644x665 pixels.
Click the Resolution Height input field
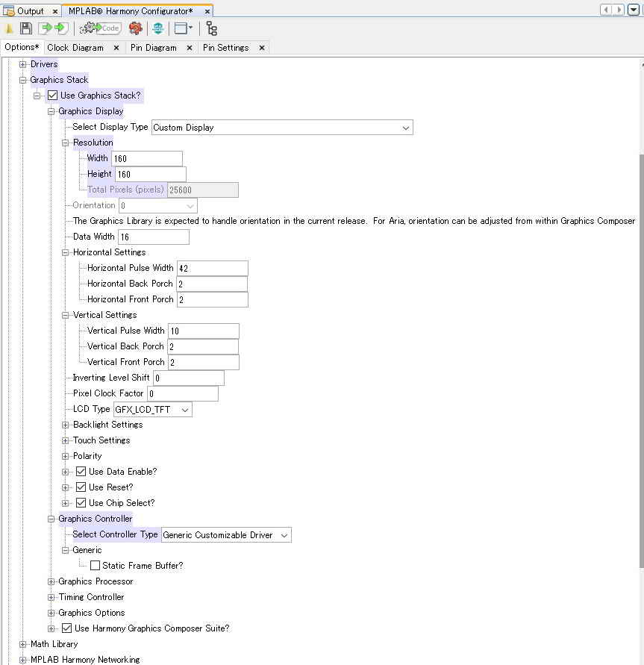(151, 175)
